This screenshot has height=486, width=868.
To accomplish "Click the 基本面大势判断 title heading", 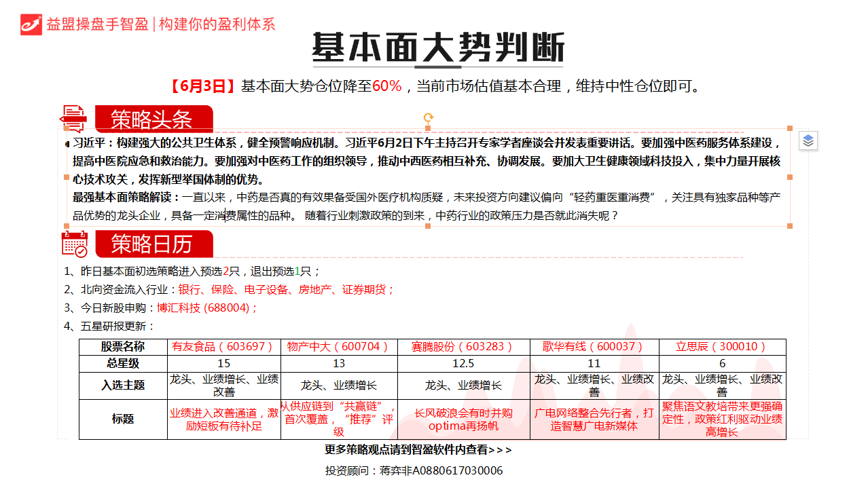I will (437, 49).
